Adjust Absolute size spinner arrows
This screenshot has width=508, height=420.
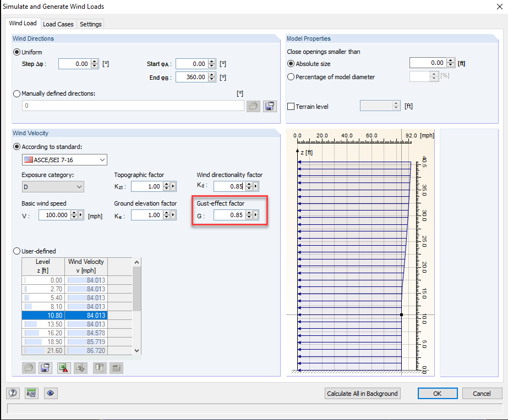tap(451, 63)
